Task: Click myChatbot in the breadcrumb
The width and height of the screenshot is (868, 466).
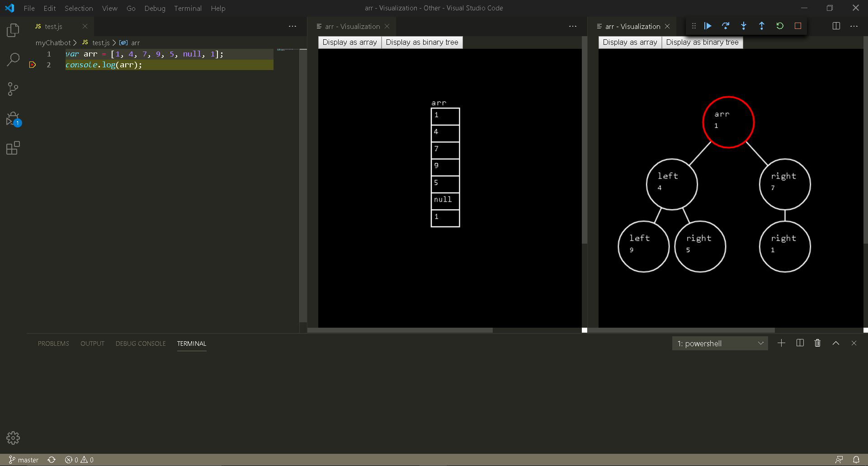Action: (x=53, y=42)
